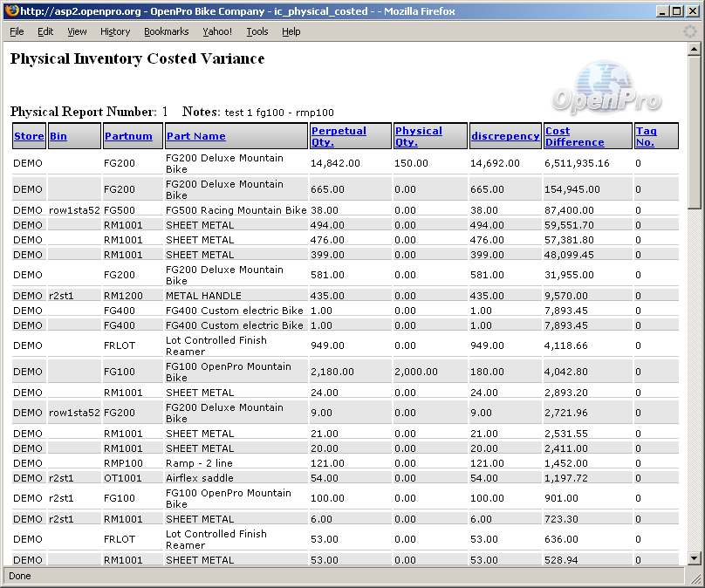The image size is (705, 588).
Task: Click the scroll down arrow of the scrollbar
Action: [x=694, y=558]
